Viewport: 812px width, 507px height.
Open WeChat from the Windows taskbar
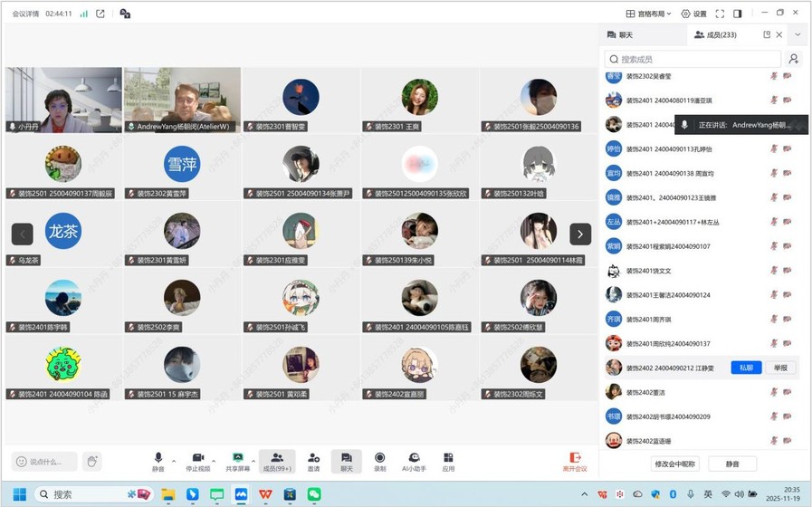coord(314,494)
